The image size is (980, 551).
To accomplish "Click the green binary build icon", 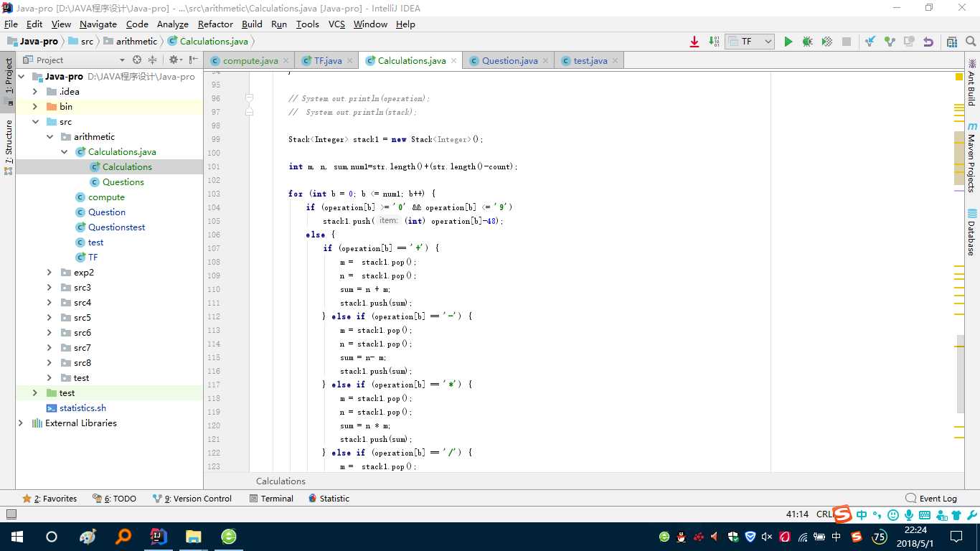I will pyautogui.click(x=714, y=42).
